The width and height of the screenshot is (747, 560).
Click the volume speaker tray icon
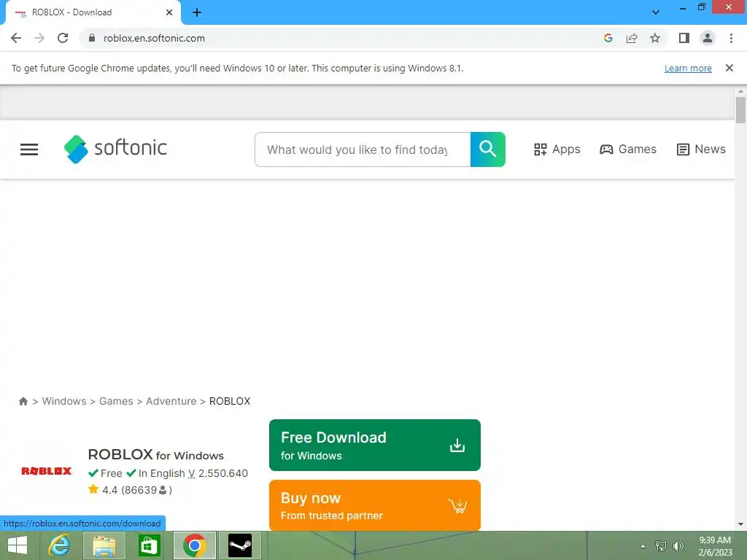678,545
